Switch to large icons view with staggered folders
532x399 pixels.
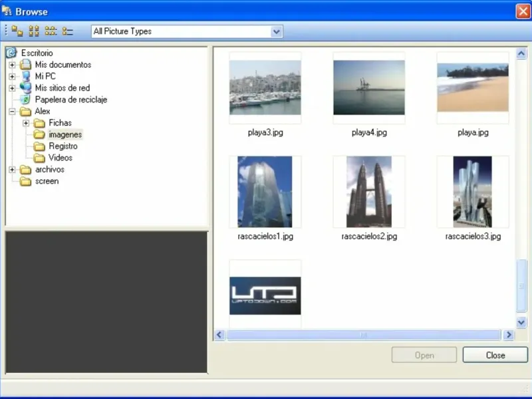17,31
